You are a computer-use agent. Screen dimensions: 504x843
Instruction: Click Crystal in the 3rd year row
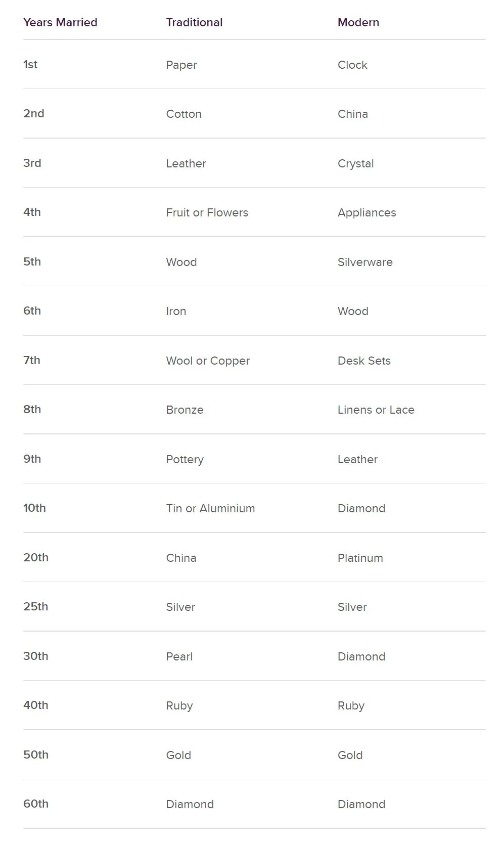coord(356,164)
